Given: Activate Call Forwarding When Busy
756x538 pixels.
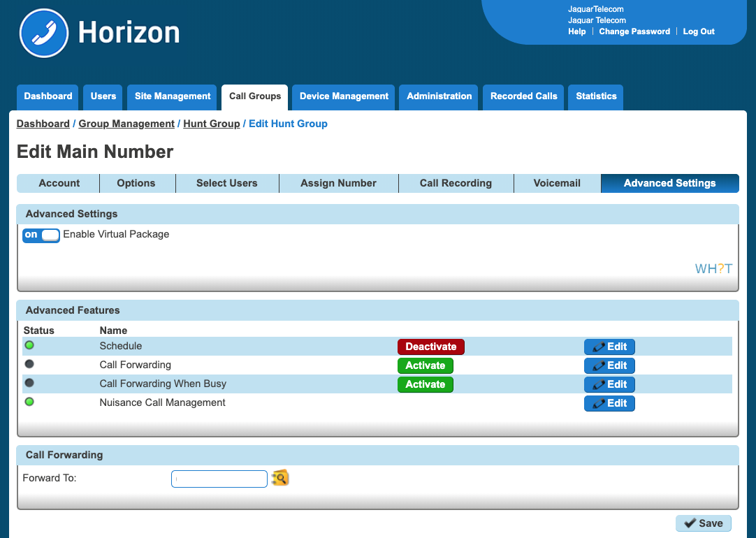Looking at the screenshot, I should 425,384.
